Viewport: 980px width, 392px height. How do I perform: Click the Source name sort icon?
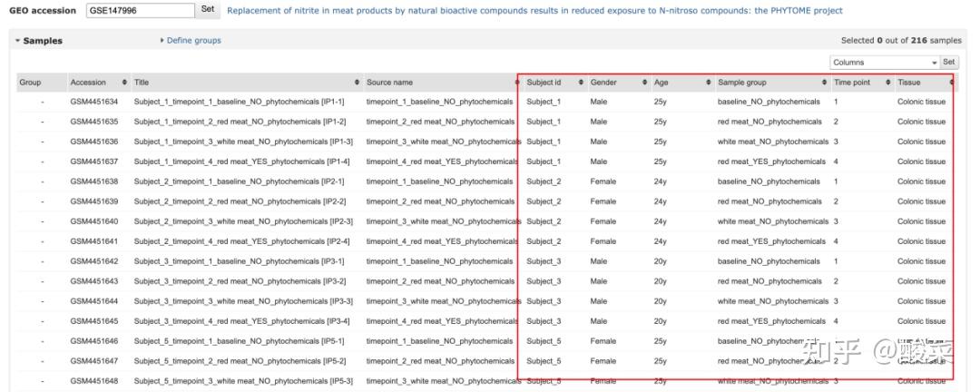pos(516,83)
